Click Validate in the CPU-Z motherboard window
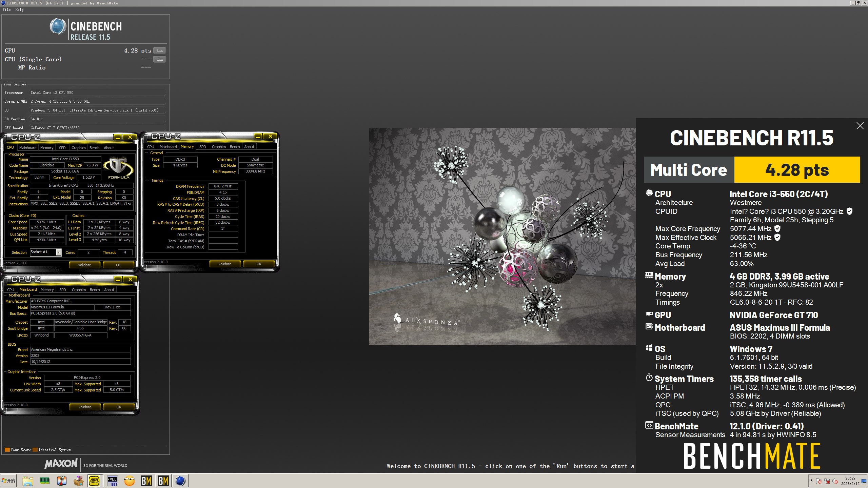Screen dimensions: 868x488 [85, 407]
